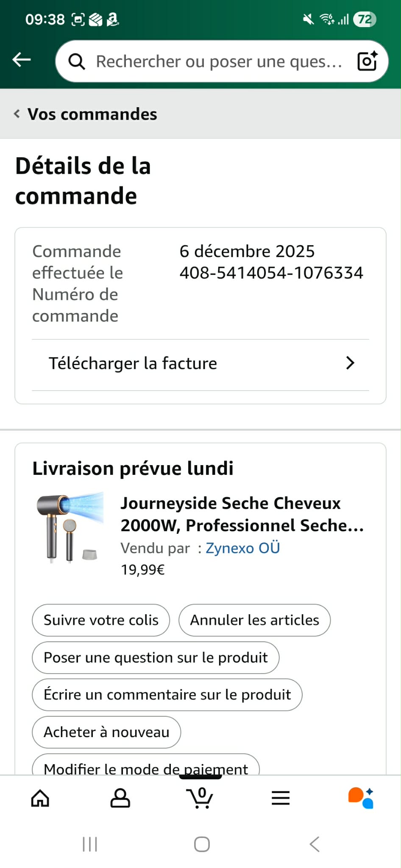Tap Annuler les articles button
Image resolution: width=401 pixels, height=868 pixels.
[254, 620]
